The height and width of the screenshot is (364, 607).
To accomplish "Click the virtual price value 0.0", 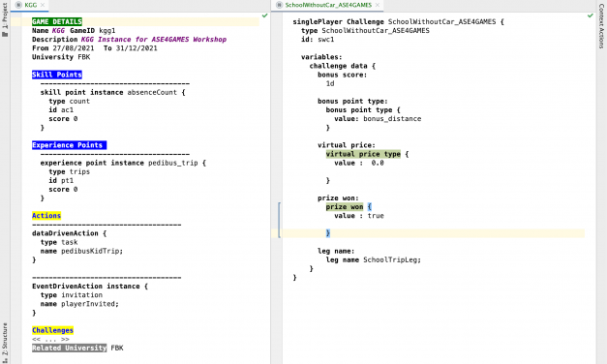I will coord(378,163).
